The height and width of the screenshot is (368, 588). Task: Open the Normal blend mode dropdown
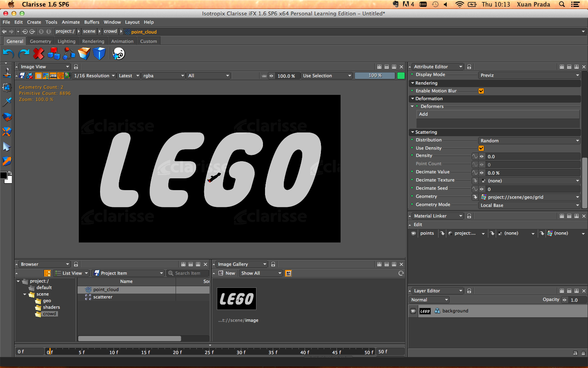[429, 300]
